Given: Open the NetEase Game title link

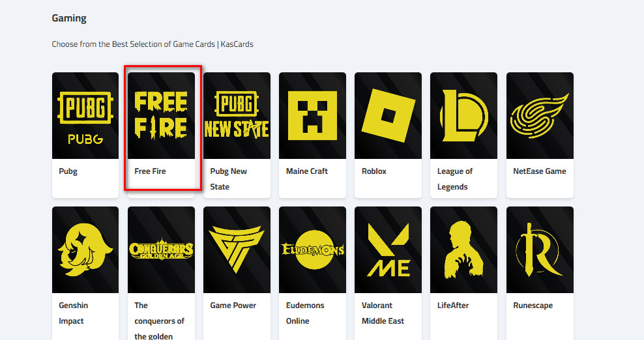Looking at the screenshot, I should pos(540,171).
